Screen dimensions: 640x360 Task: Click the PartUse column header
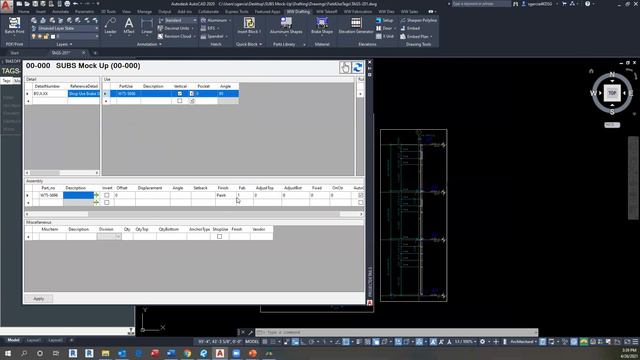click(126, 86)
